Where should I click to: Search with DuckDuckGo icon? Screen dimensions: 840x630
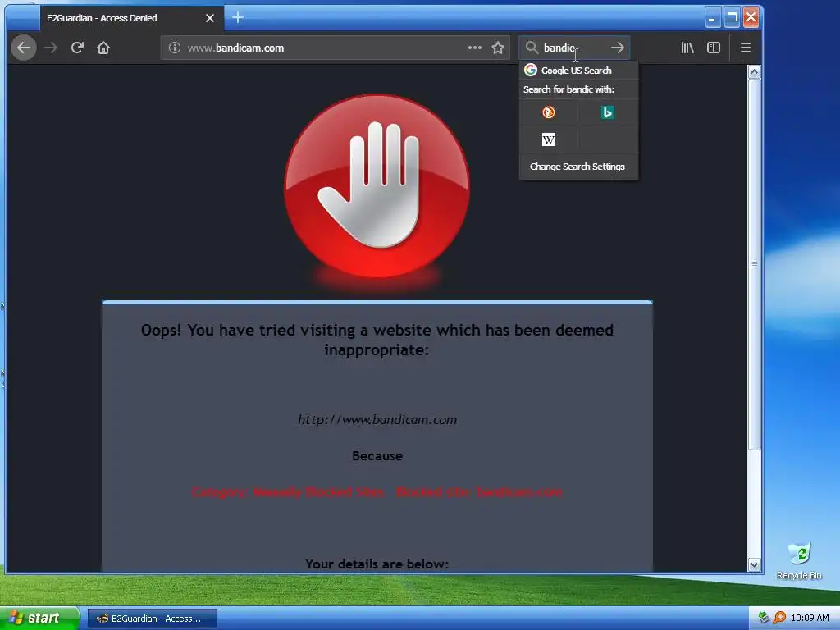click(x=549, y=112)
